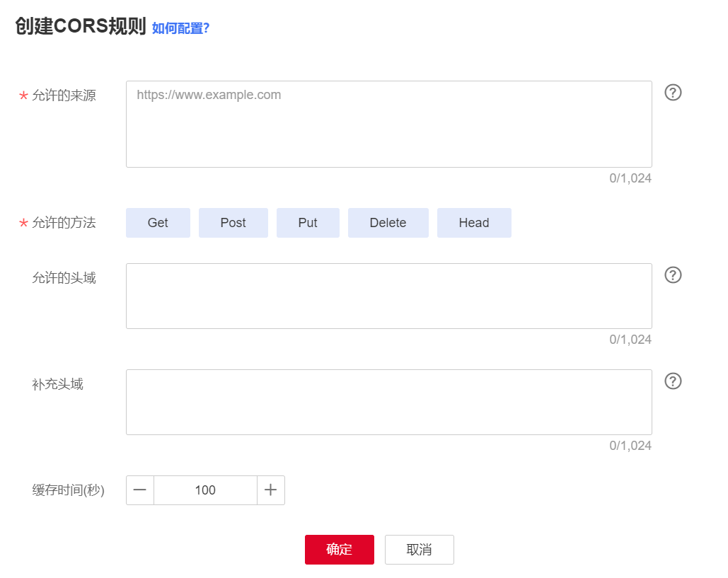Click help icon beside 允许的头域 field
Viewport: 728px width, 578px height.
click(x=673, y=275)
